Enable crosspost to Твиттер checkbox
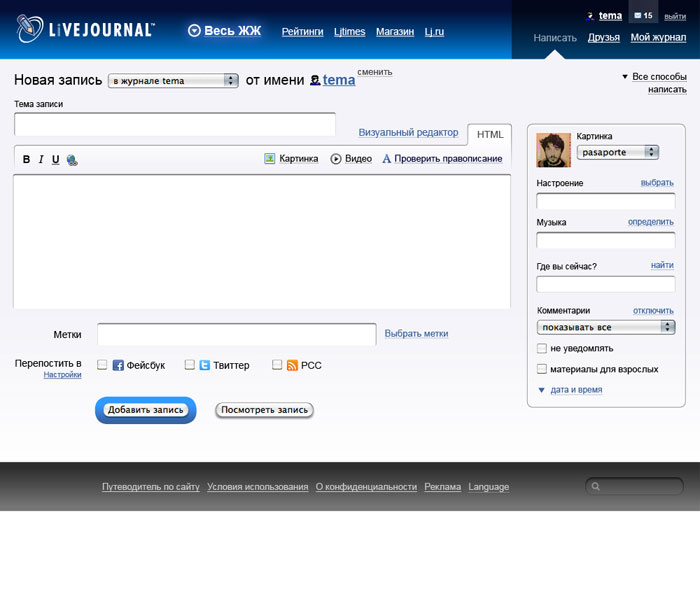The height and width of the screenshot is (610, 700). [190, 365]
